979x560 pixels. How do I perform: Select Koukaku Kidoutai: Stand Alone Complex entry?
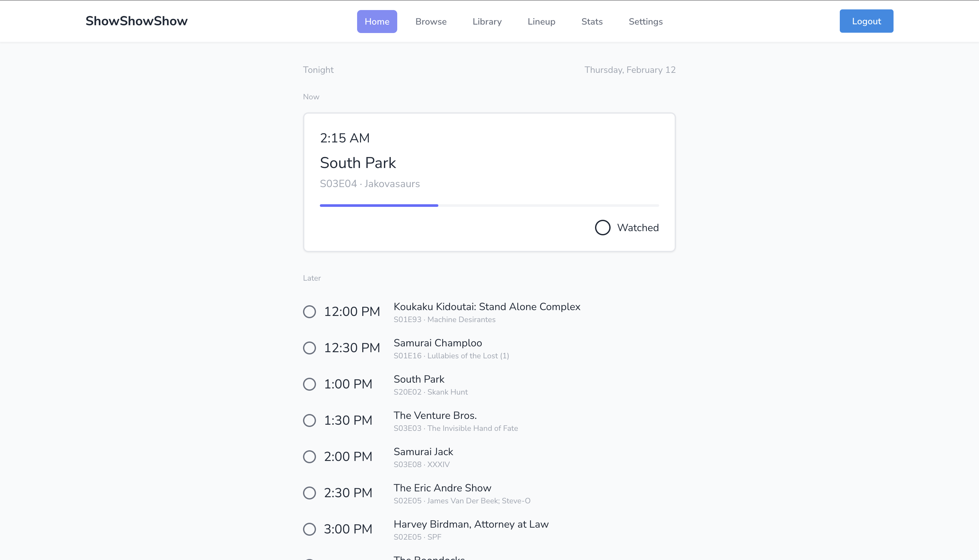[487, 307]
